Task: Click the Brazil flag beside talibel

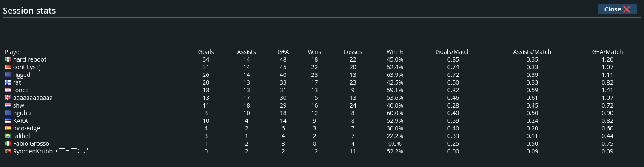Action: 8,136
